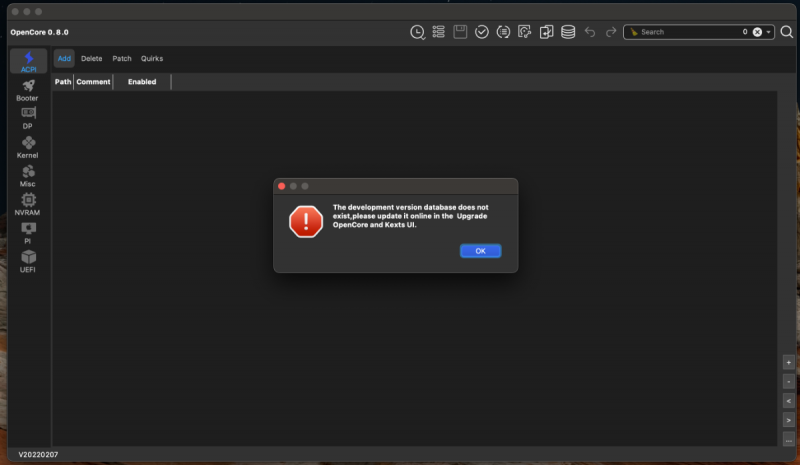Click the dialog's development database message

[411, 216]
